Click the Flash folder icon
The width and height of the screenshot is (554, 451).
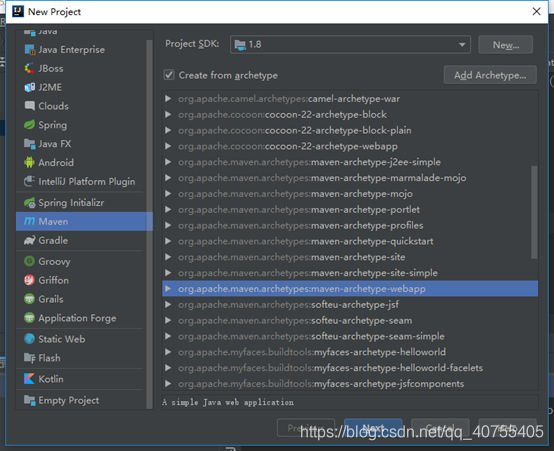point(30,358)
